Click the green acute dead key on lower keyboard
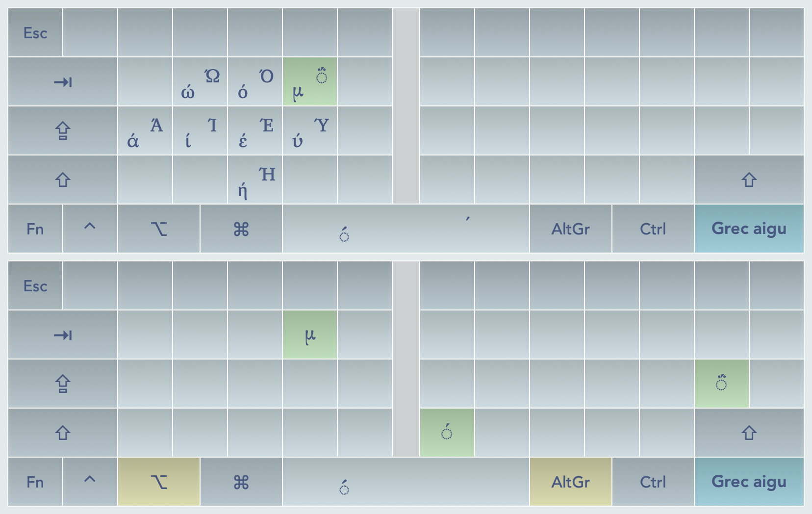The height and width of the screenshot is (514, 812). tap(447, 433)
